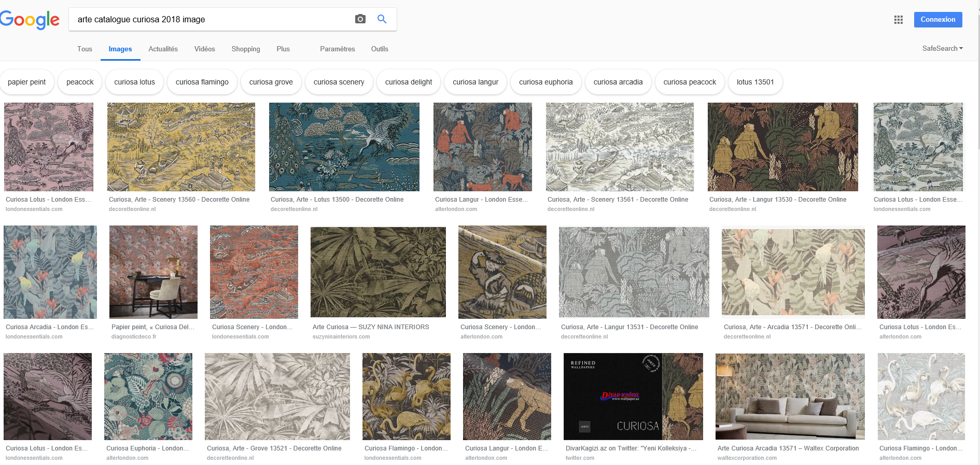The height and width of the screenshot is (465, 980).
Task: Open the Grove 13521 thumbnail
Action: 277,397
